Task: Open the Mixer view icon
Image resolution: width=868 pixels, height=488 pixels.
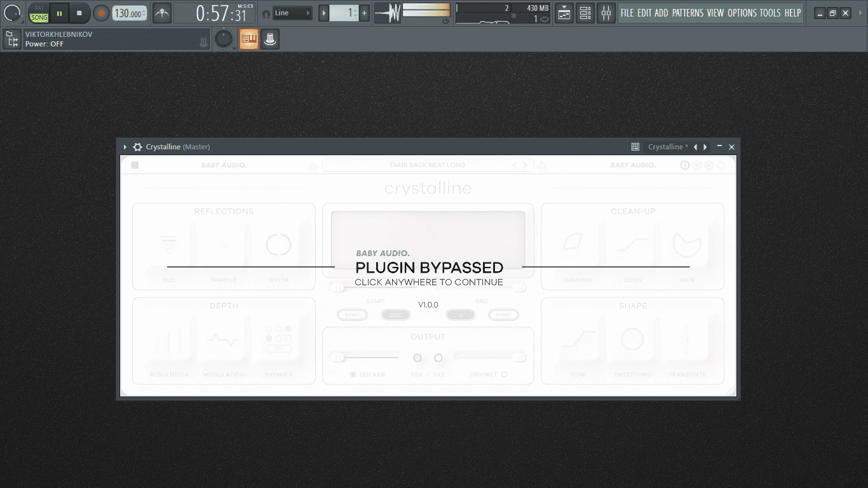Action: (x=606, y=13)
